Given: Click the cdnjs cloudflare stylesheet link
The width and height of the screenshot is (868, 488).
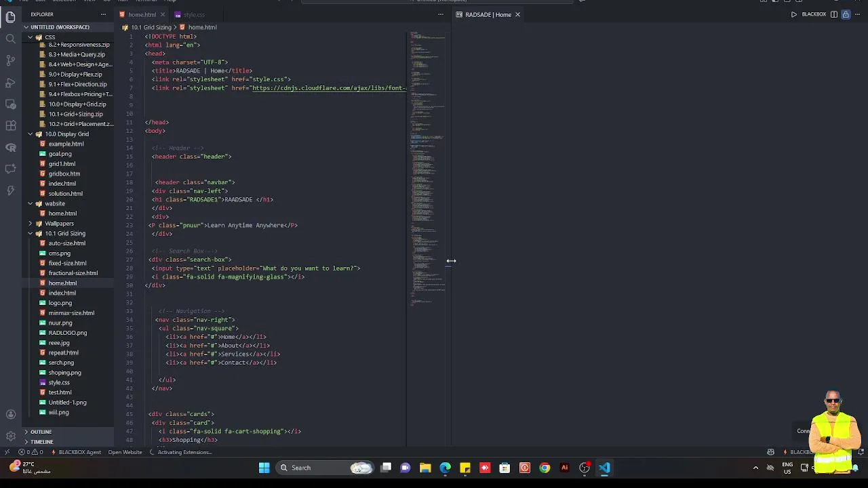Looking at the screenshot, I should click(329, 88).
